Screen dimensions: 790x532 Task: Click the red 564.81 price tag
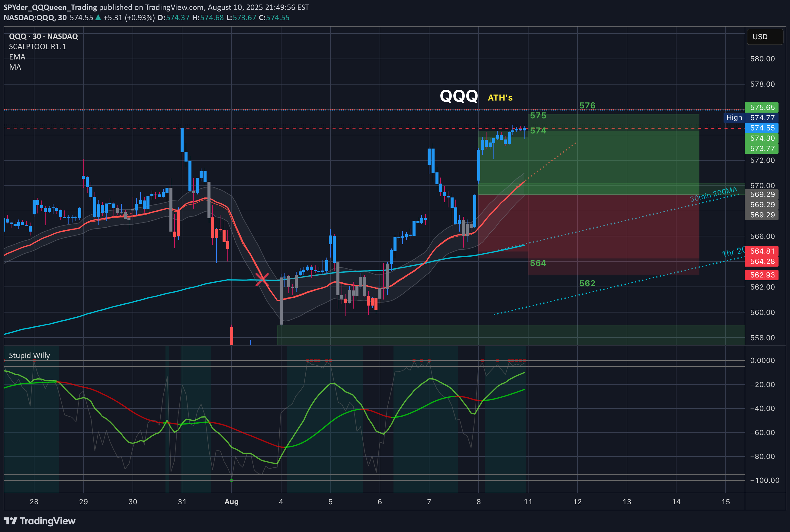pos(762,251)
